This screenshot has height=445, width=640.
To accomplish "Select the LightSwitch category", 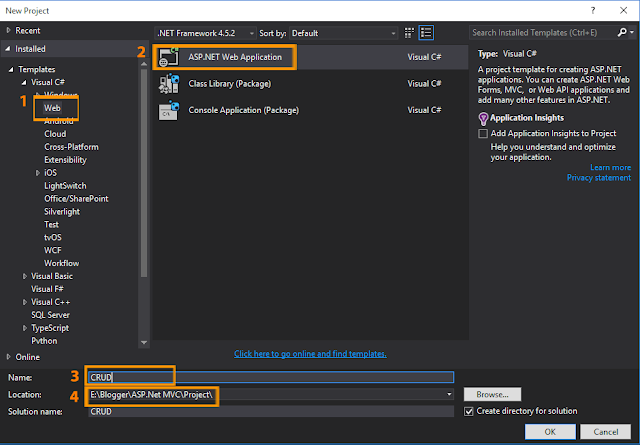I will point(65,186).
